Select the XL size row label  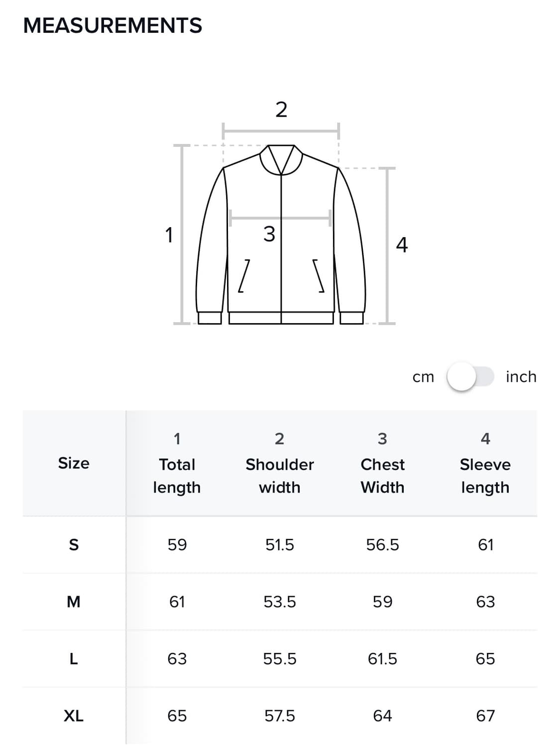[74, 716]
